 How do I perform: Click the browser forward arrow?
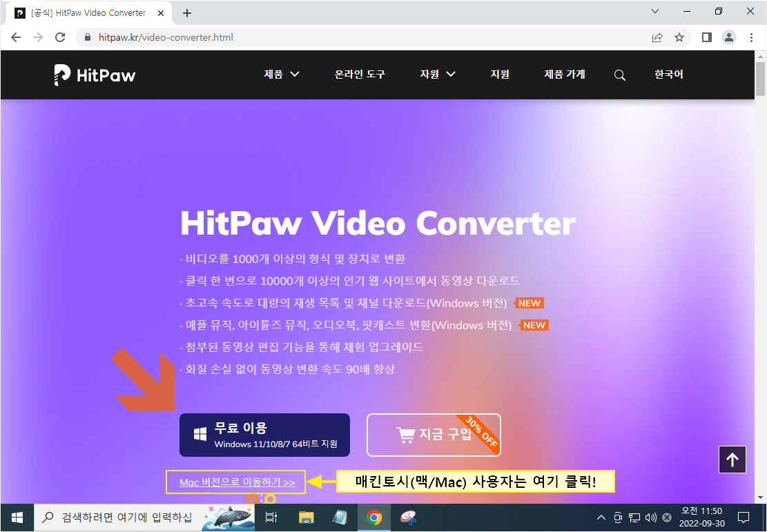(38, 37)
